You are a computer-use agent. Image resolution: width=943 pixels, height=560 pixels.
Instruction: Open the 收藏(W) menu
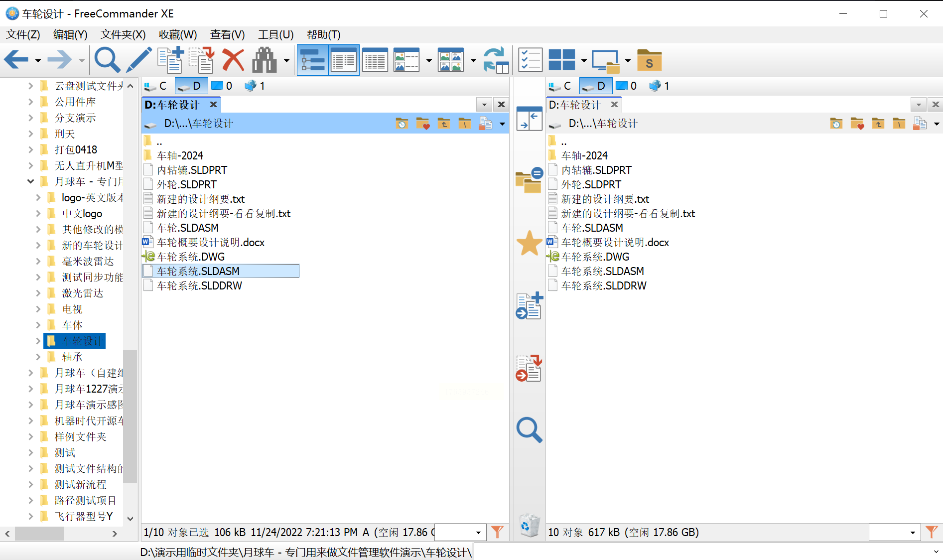coord(178,34)
